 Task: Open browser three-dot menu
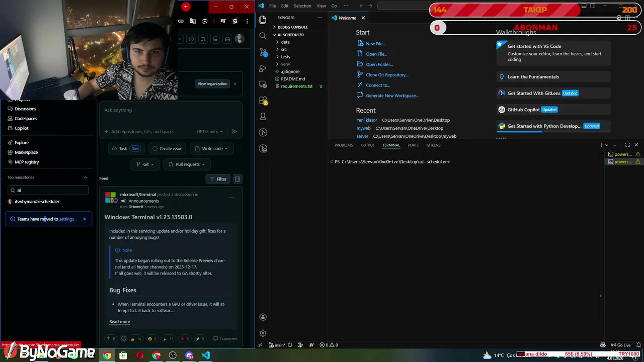[x=247, y=21]
